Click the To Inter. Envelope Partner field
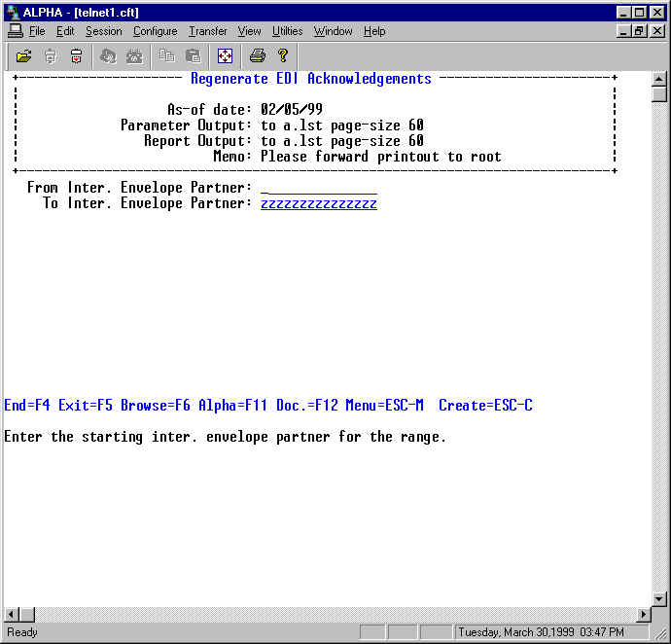 click(318, 204)
